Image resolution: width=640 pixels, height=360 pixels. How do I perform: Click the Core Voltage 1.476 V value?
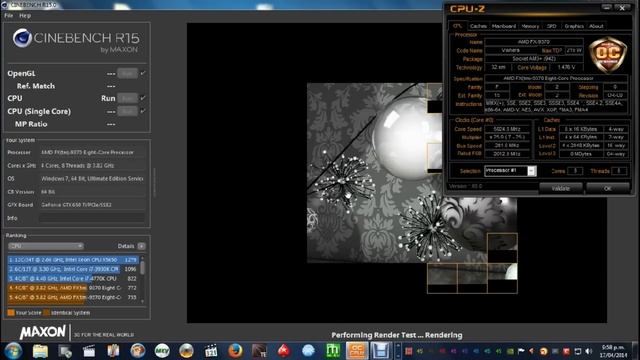pyautogui.click(x=567, y=67)
